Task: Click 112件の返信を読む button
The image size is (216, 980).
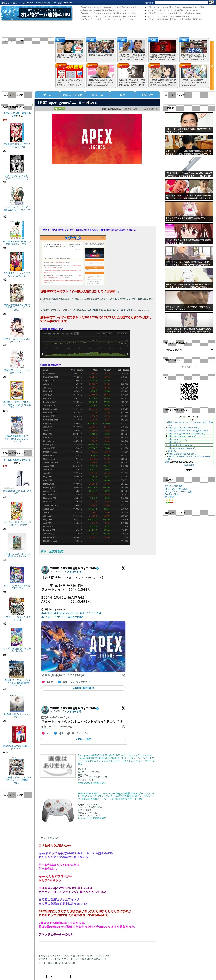Action: pyautogui.click(x=83, y=688)
